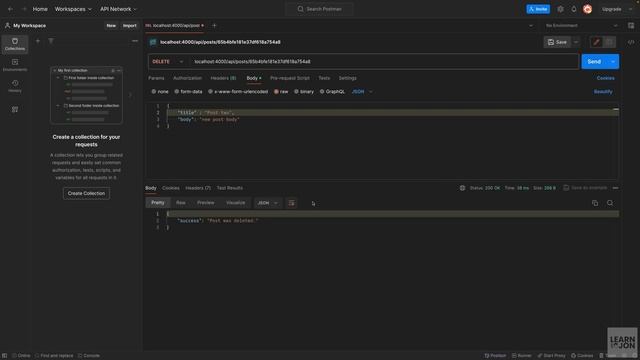Click the New button in My Workspace

111,25
